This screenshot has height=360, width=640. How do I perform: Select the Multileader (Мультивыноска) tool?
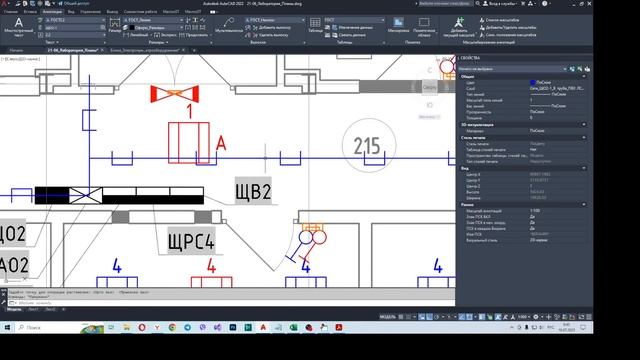pos(228,26)
